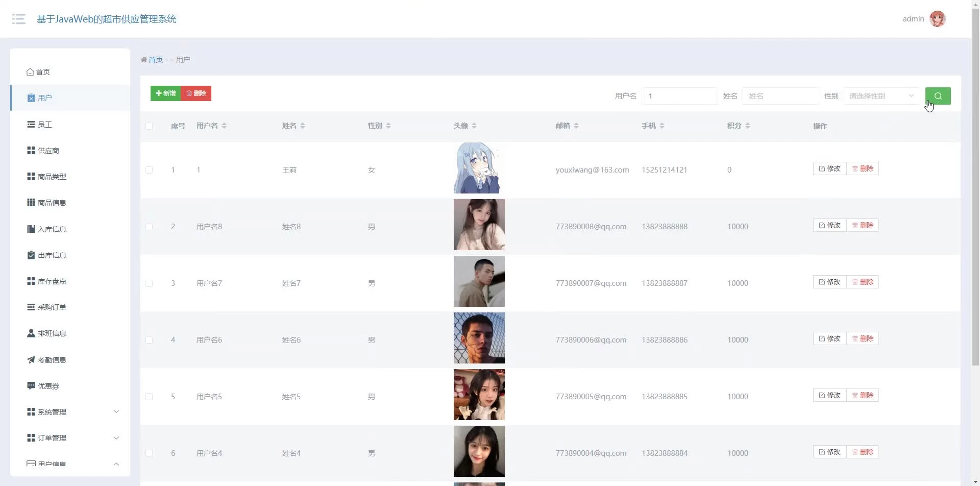This screenshot has width=980, height=486.
Task: Open 请选择性别 dropdown
Action: coord(881,96)
